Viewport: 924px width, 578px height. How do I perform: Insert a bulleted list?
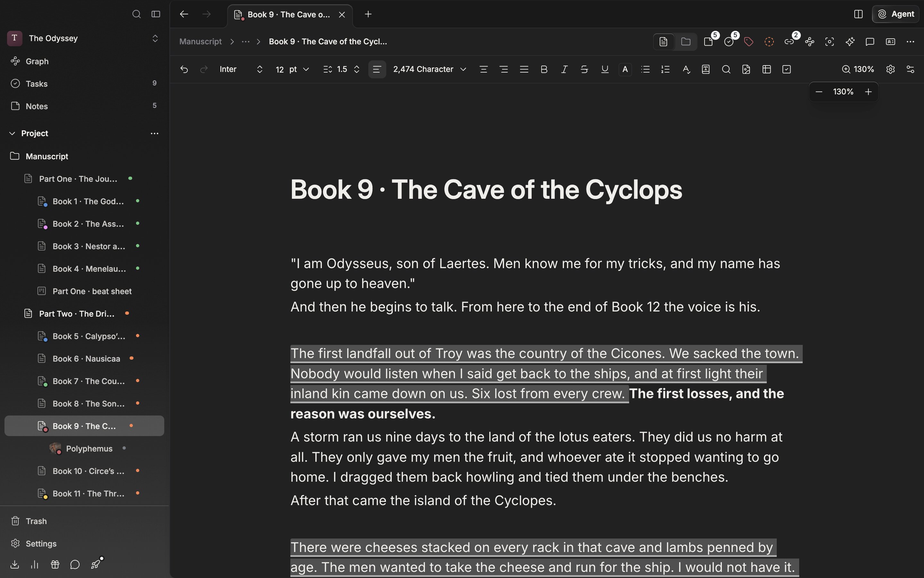point(645,69)
